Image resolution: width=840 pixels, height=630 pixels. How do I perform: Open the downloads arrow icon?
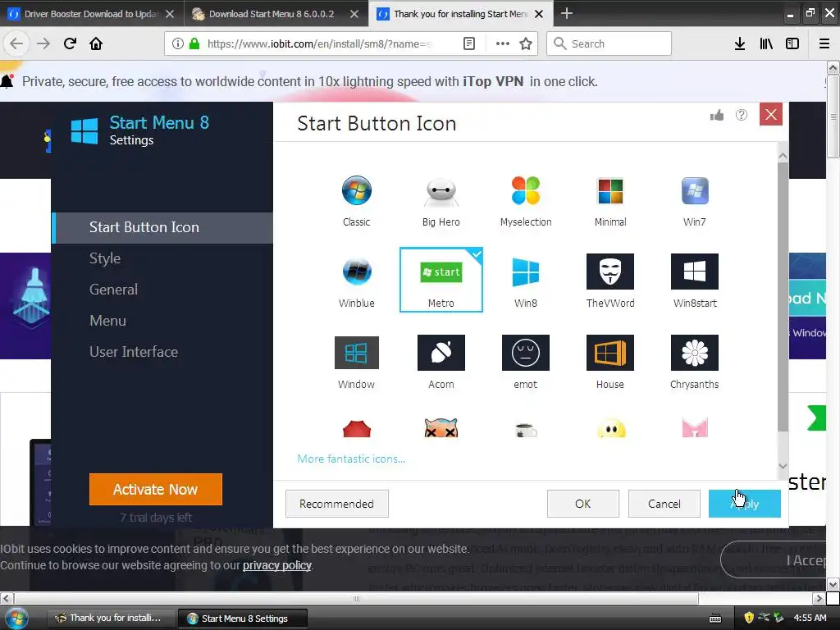(x=740, y=43)
